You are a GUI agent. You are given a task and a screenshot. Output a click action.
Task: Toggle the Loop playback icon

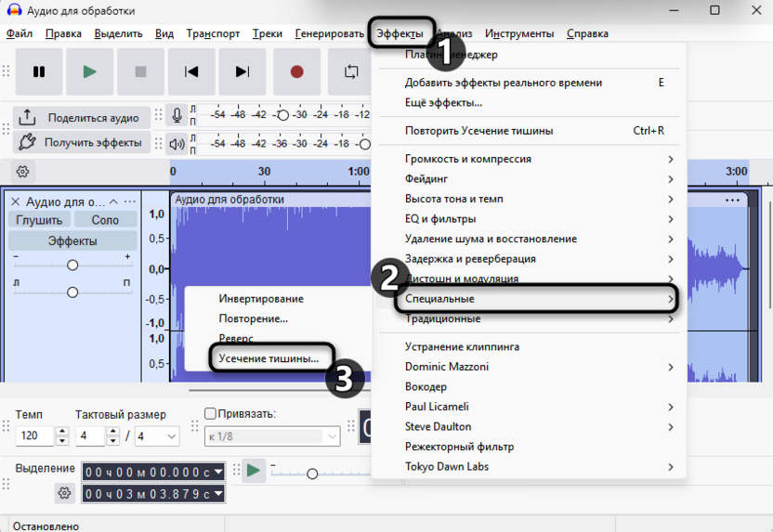351,71
